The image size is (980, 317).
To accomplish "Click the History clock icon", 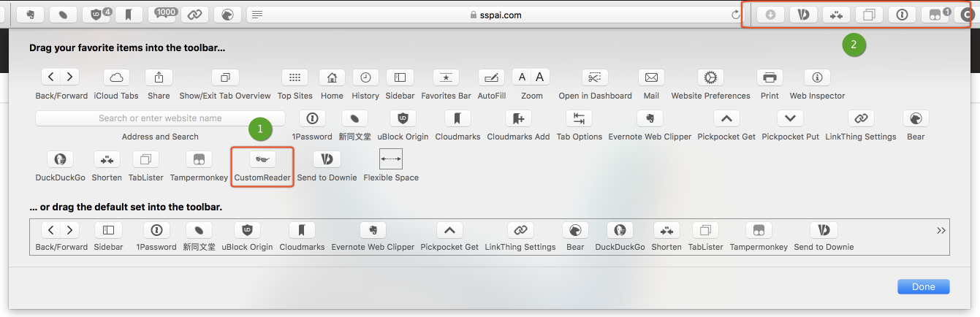I will (365, 77).
